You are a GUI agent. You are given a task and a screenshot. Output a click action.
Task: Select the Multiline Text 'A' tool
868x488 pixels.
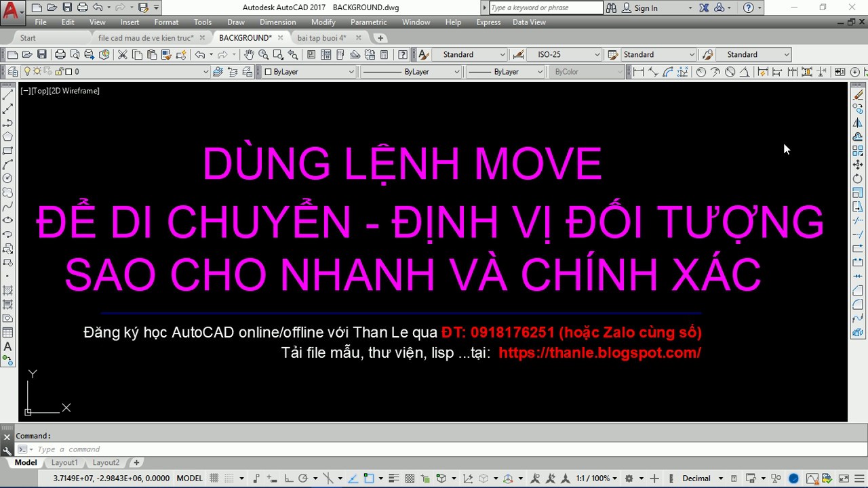tap(8, 347)
